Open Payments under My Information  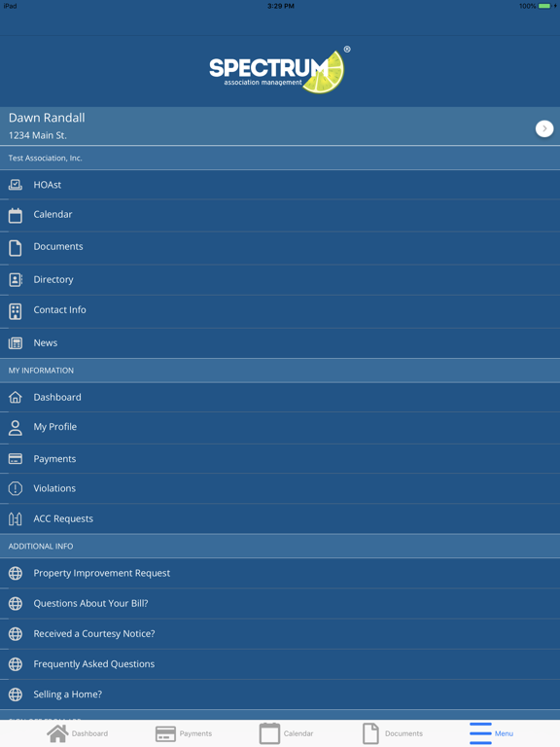pos(280,459)
